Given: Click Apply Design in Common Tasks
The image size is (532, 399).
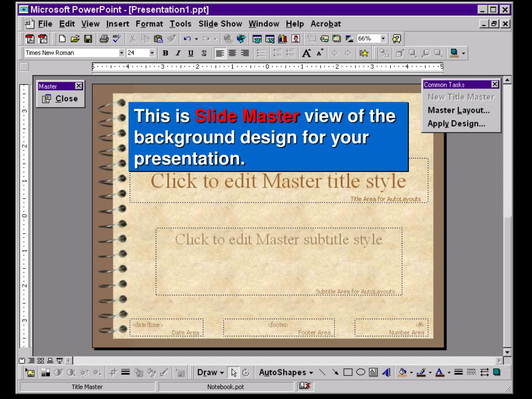Looking at the screenshot, I should pos(456,124).
